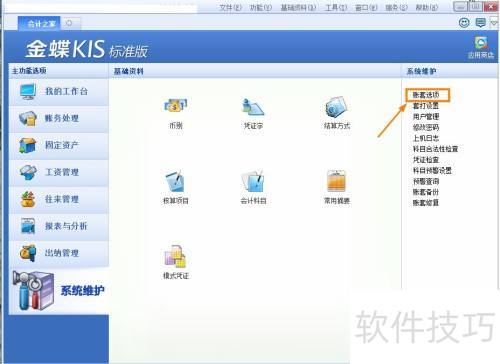Click the refresh icon next to 会计之家 tab
This screenshot has height=364, width=500.
(69, 23)
